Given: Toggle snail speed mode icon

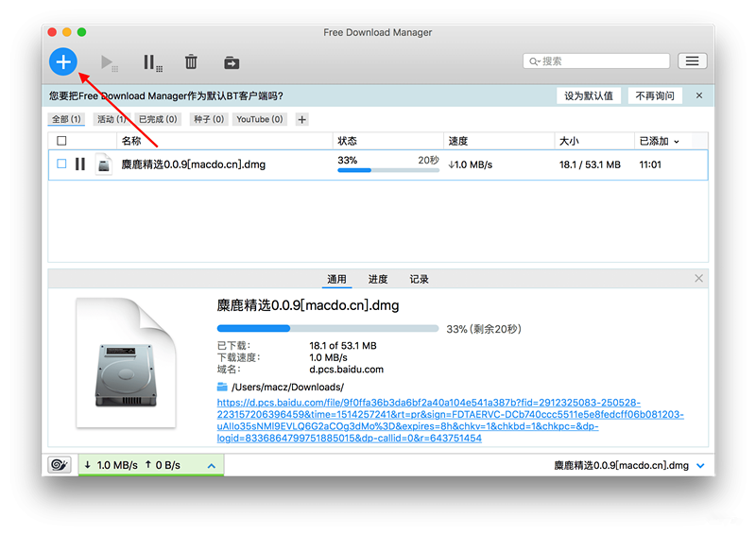Looking at the screenshot, I should click(x=60, y=464).
